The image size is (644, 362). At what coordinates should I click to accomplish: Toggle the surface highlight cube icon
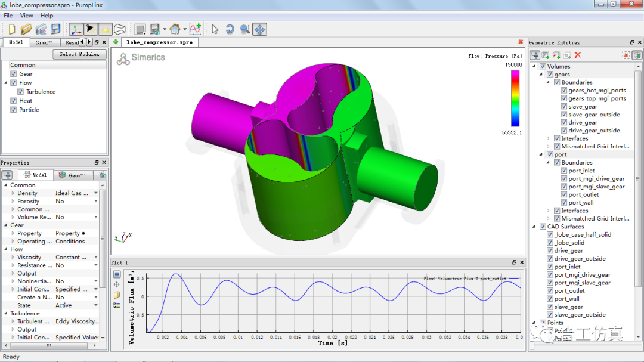[637, 55]
